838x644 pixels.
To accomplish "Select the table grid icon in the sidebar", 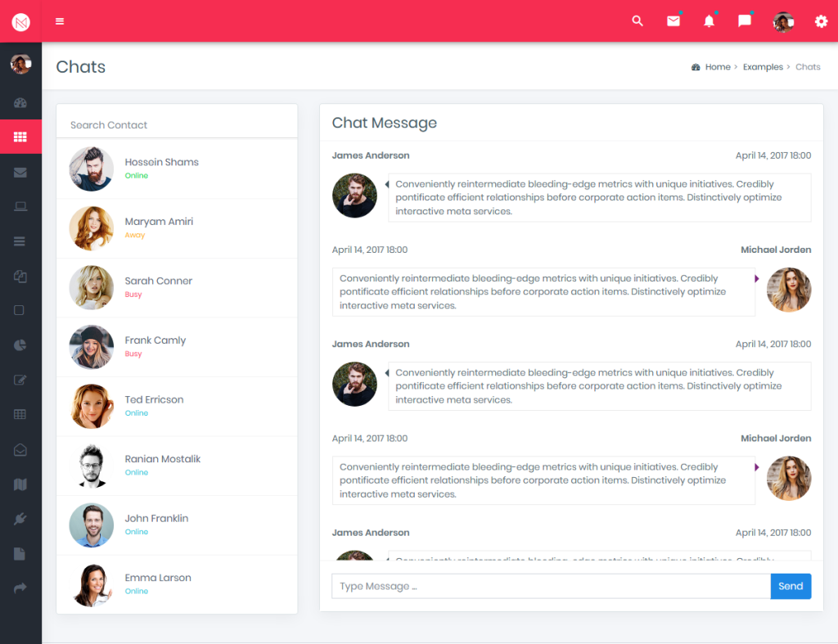I will (x=20, y=414).
